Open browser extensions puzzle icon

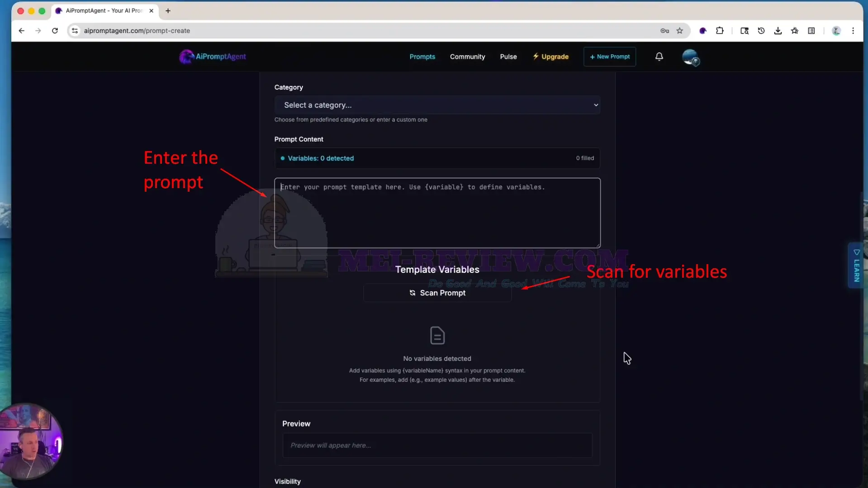[720, 31]
